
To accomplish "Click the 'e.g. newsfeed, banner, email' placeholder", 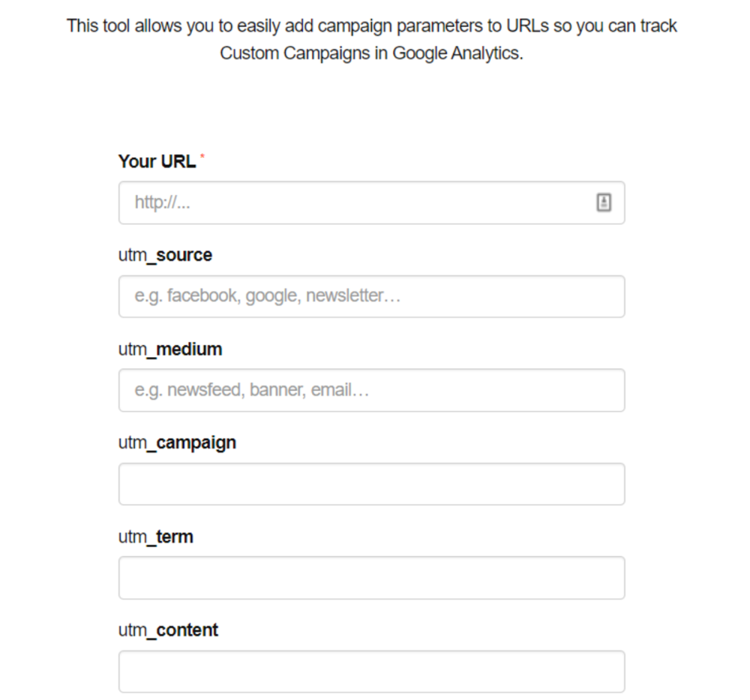I will pos(251,390).
